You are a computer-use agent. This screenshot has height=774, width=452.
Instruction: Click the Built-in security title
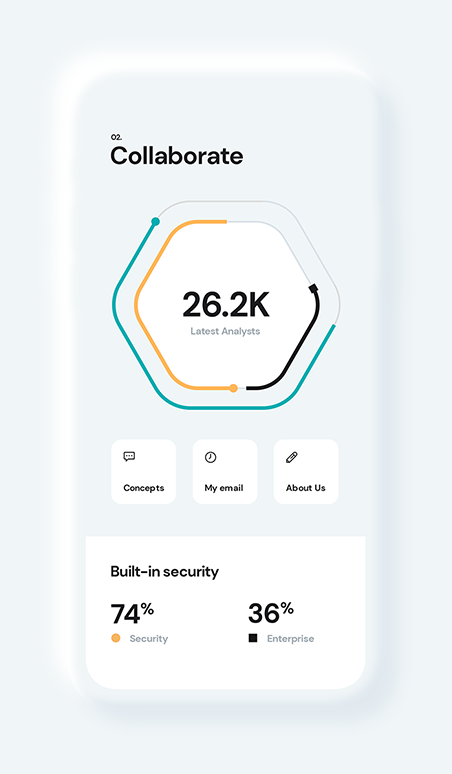point(165,572)
